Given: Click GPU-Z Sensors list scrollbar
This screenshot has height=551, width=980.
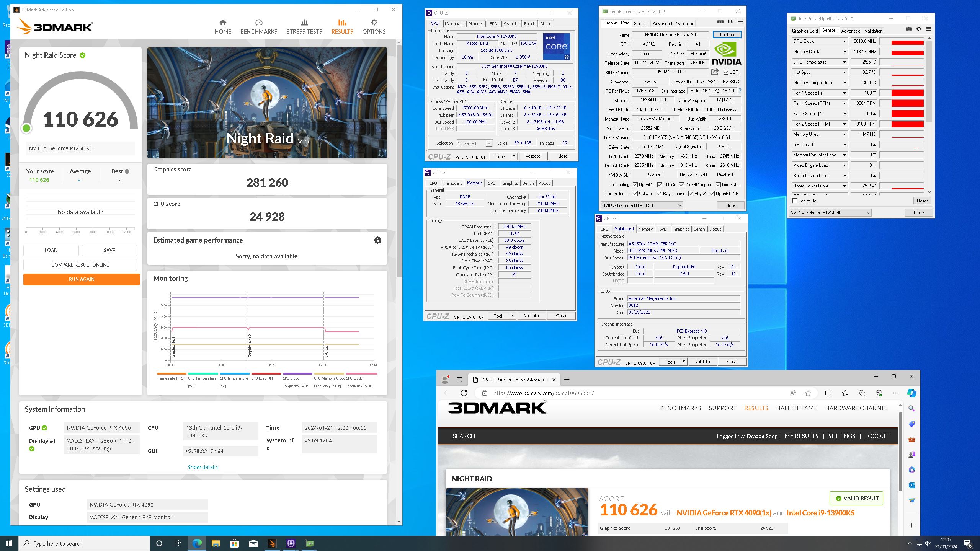Looking at the screenshot, I should coord(929,82).
